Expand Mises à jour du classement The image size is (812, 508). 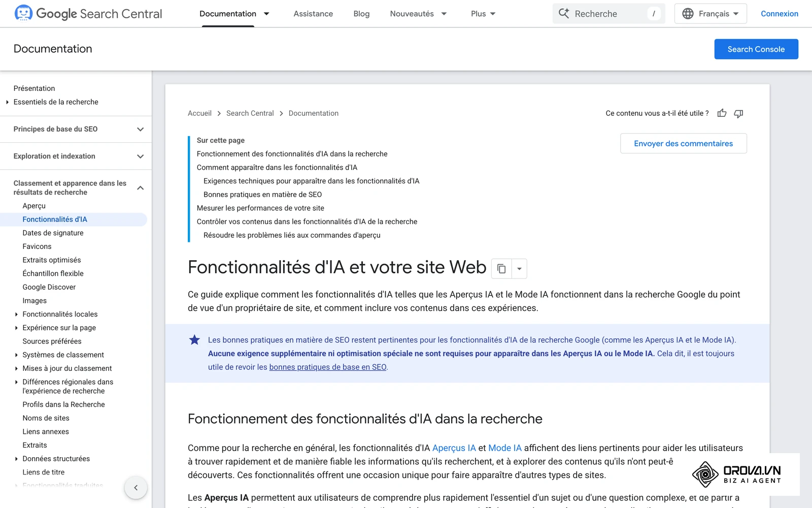click(16, 368)
